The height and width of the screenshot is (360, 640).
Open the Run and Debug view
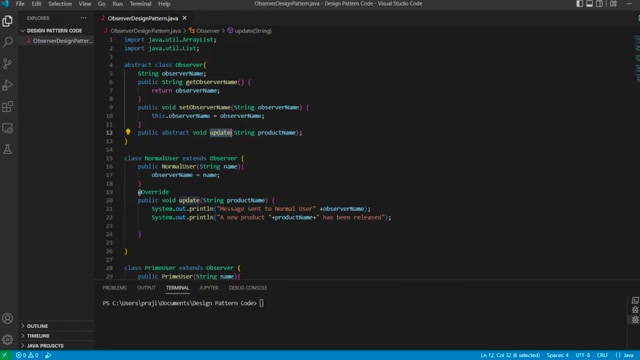(x=7, y=85)
